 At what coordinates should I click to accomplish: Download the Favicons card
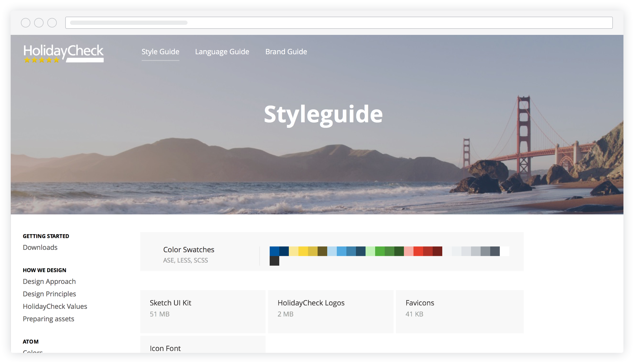coord(460,311)
